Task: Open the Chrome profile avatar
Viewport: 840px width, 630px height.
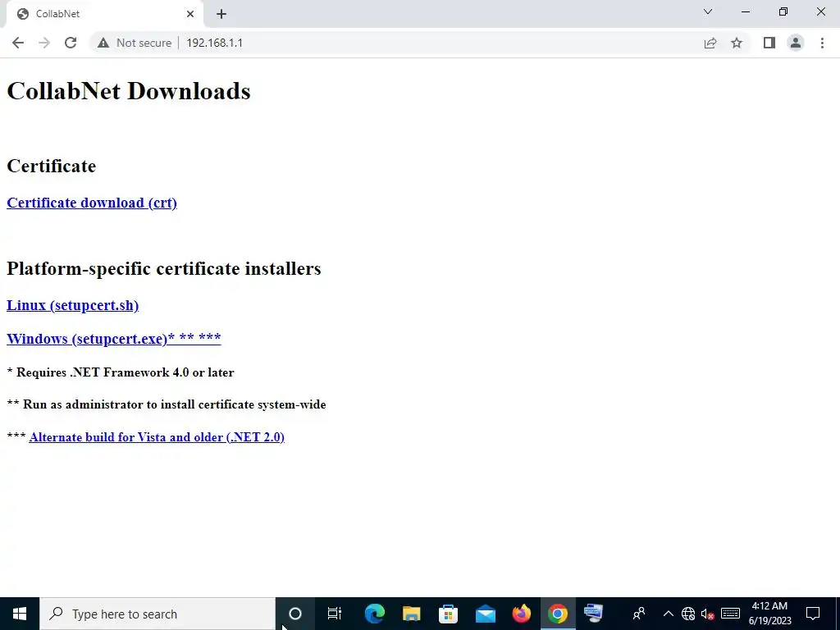Action: pos(796,43)
